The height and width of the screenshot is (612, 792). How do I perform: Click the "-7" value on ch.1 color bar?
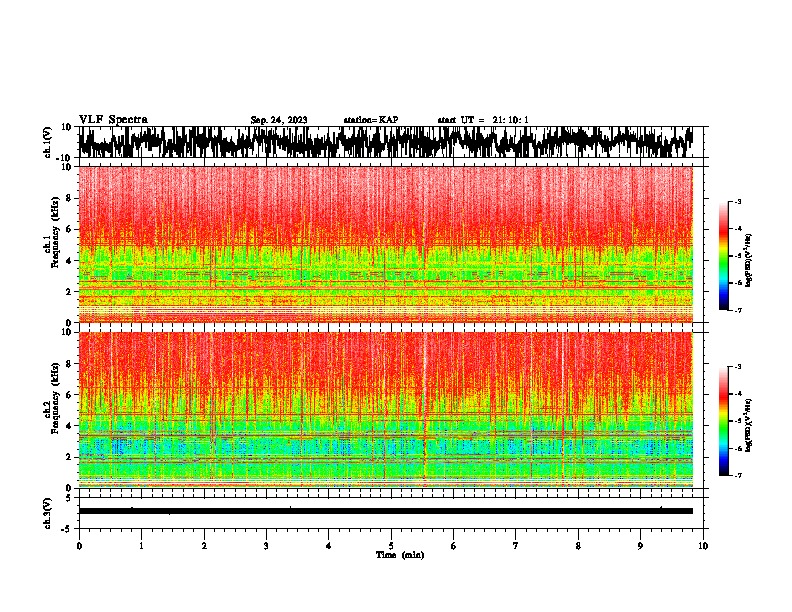point(738,310)
